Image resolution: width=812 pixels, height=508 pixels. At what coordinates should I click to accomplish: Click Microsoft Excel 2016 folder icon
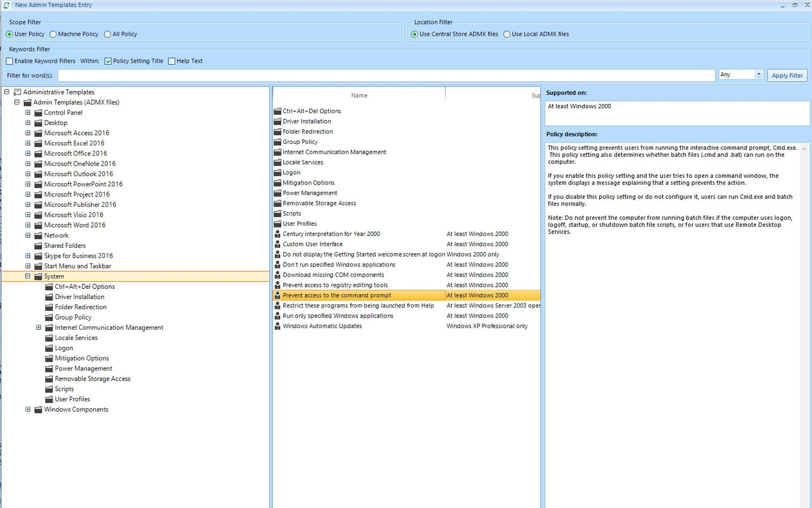(x=38, y=143)
